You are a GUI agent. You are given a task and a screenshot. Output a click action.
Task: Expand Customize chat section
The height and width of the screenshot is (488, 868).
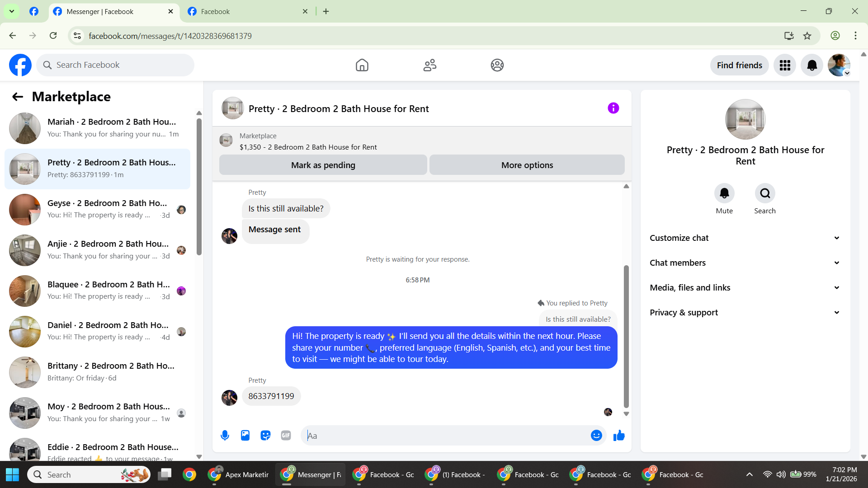click(745, 238)
